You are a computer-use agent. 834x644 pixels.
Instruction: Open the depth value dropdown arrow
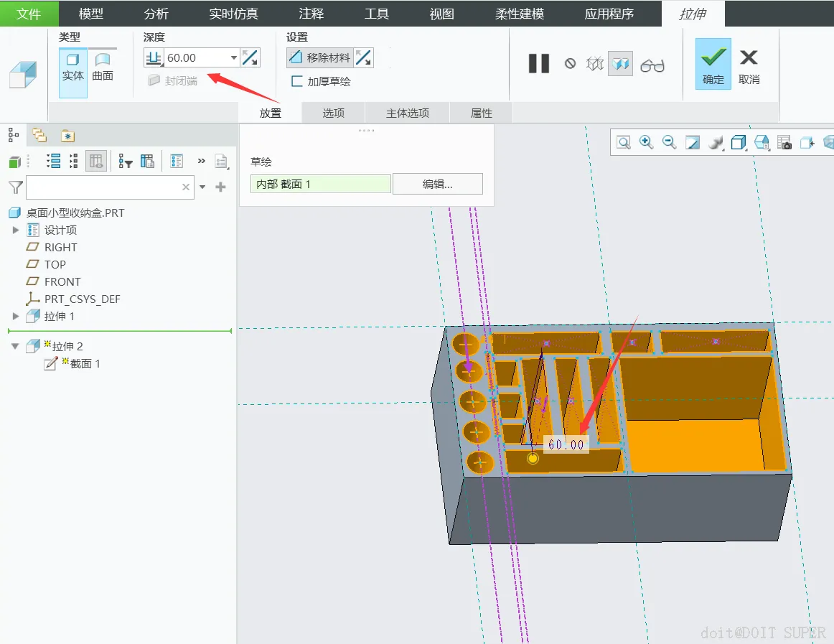234,58
